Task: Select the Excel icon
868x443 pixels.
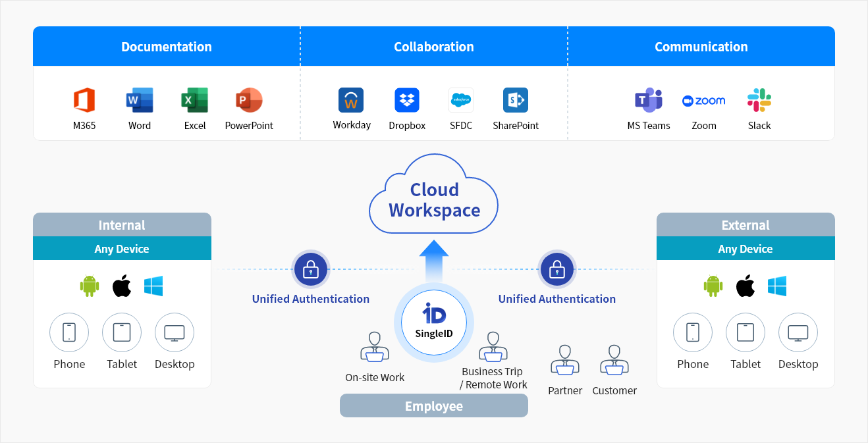Action: point(195,100)
